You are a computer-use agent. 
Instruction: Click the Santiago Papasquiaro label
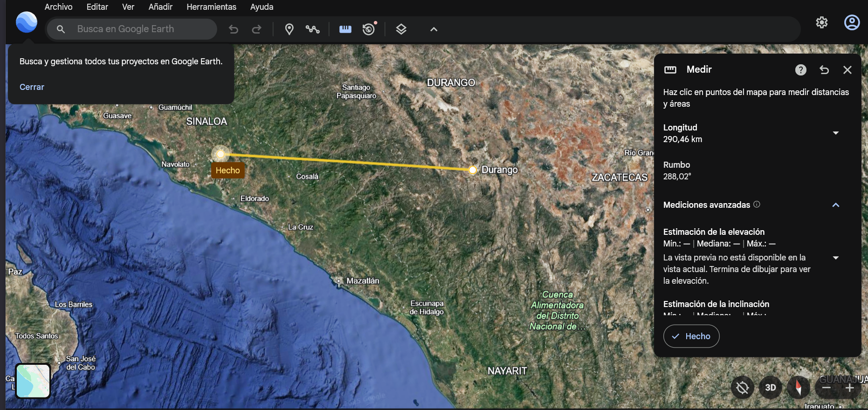tap(357, 91)
